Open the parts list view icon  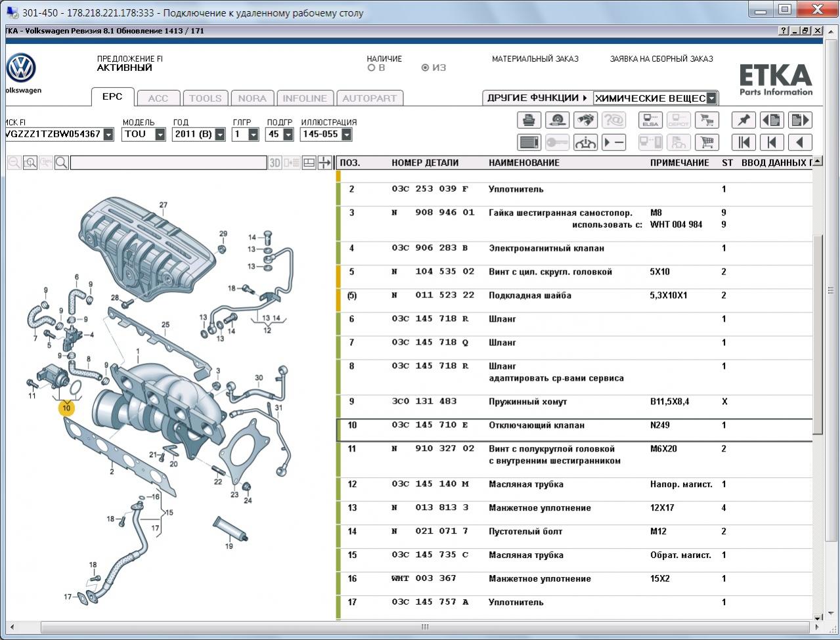(x=529, y=142)
